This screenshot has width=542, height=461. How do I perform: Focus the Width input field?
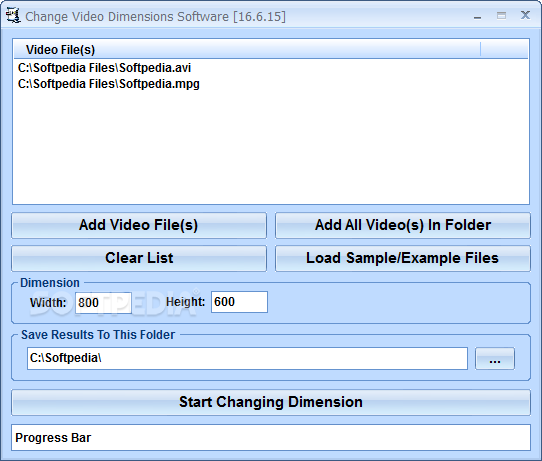(103, 303)
